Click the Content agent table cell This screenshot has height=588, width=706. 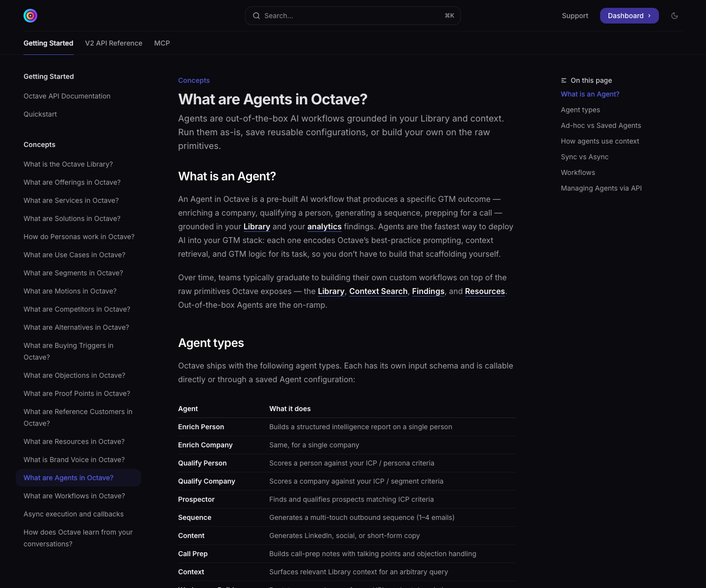pyautogui.click(x=192, y=536)
